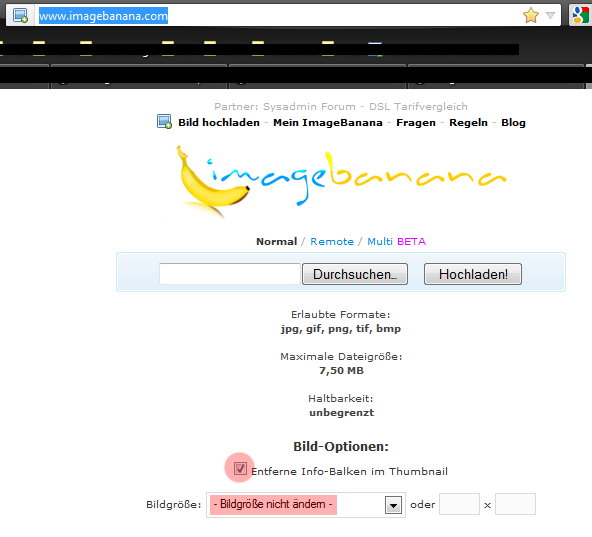Image resolution: width=592 pixels, height=537 pixels.
Task: Click the imagebanana logo
Action: point(341,181)
